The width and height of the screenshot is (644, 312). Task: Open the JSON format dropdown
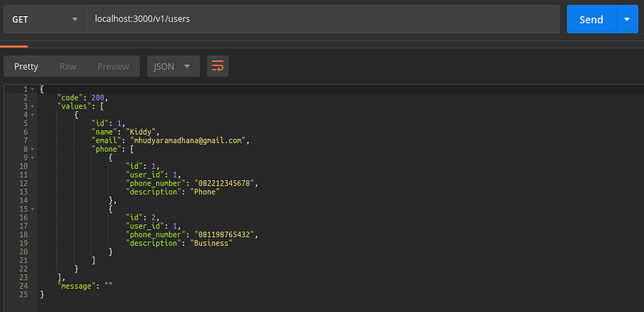(x=173, y=67)
